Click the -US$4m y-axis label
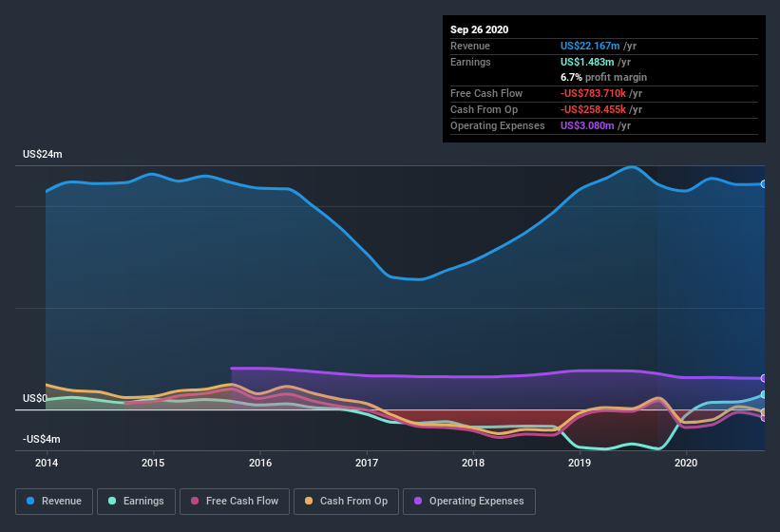 point(41,439)
